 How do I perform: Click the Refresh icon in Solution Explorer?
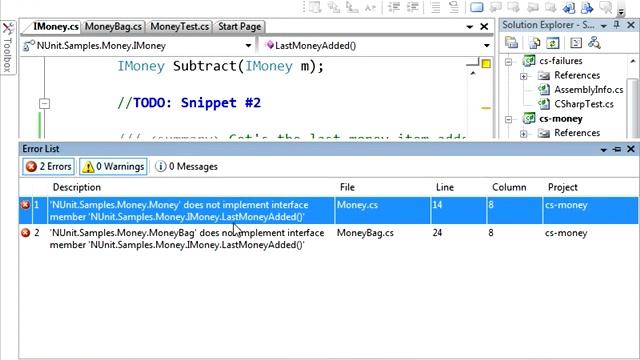point(553,42)
